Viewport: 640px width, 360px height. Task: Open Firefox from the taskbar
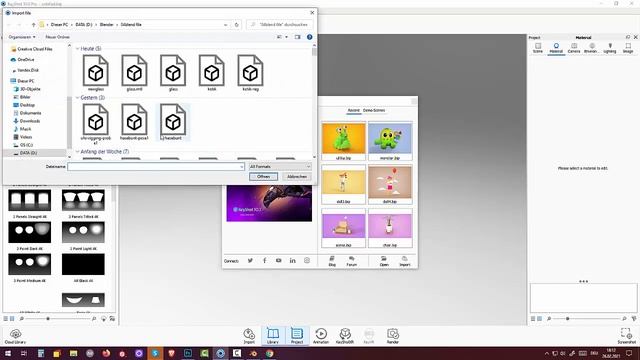point(106,353)
